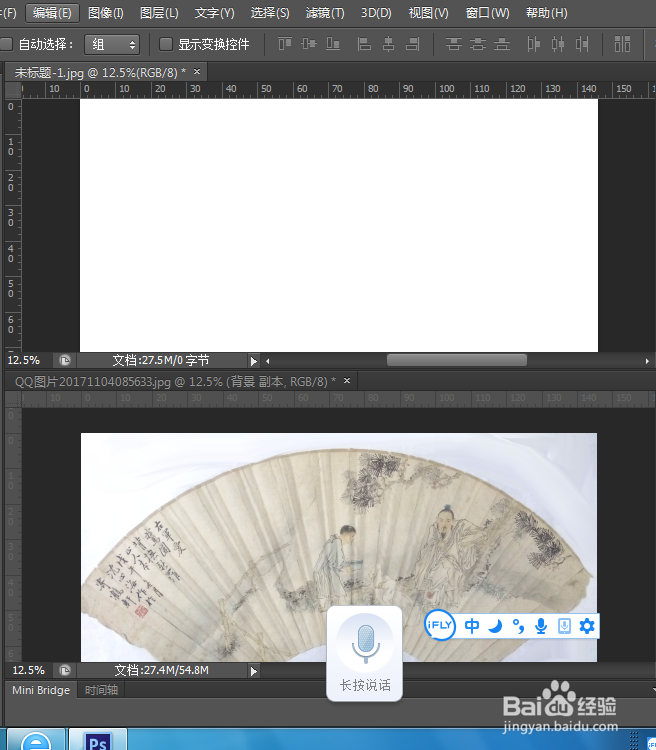
Task: Click the distribute left edges icon
Action: (x=534, y=44)
